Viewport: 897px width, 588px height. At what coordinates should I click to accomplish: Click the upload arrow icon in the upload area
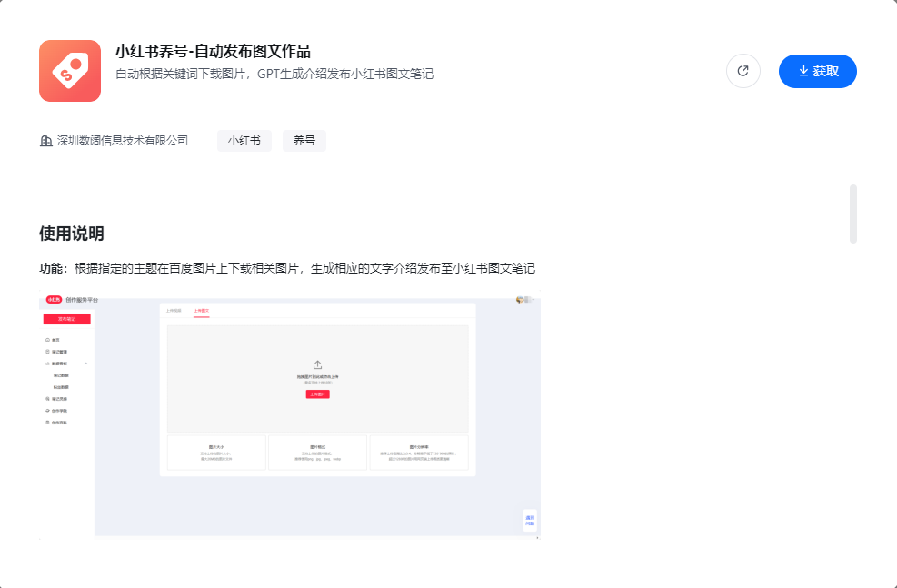(317, 364)
